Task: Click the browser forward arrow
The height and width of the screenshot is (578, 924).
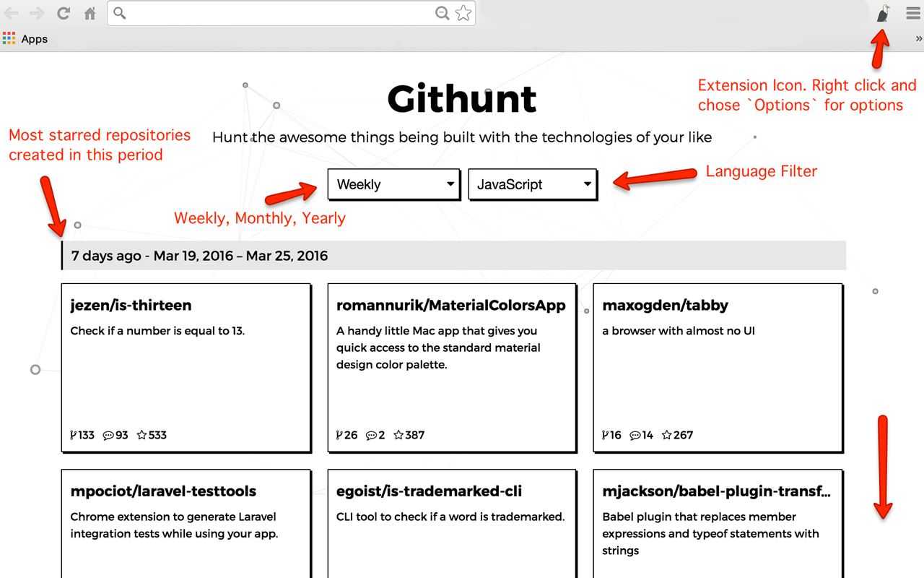Action: click(37, 13)
